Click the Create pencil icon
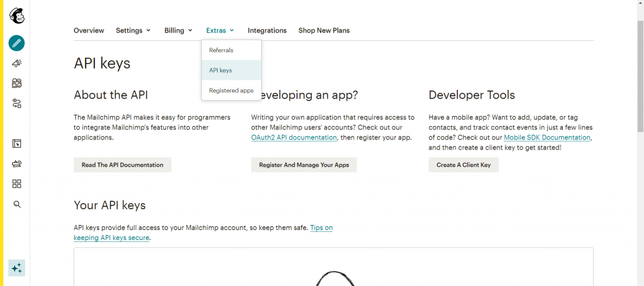644x286 pixels. 17,43
